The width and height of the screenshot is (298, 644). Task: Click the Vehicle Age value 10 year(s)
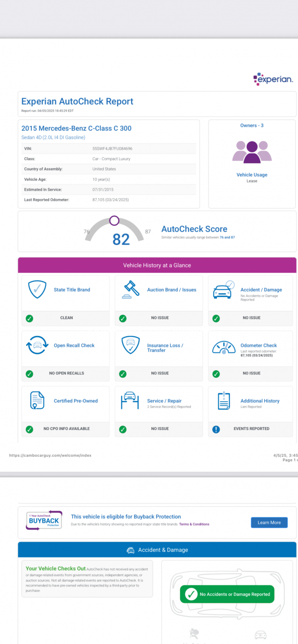click(x=101, y=179)
